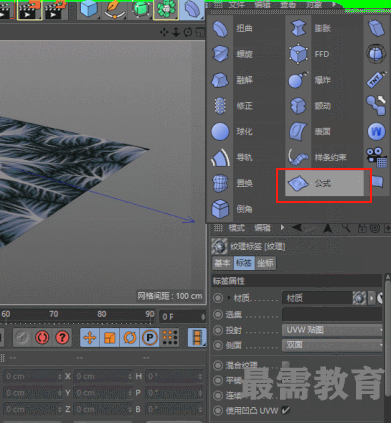The width and height of the screenshot is (391, 423).
Task: Select the 扭曲 bend deformer
Action: pyautogui.click(x=232, y=29)
